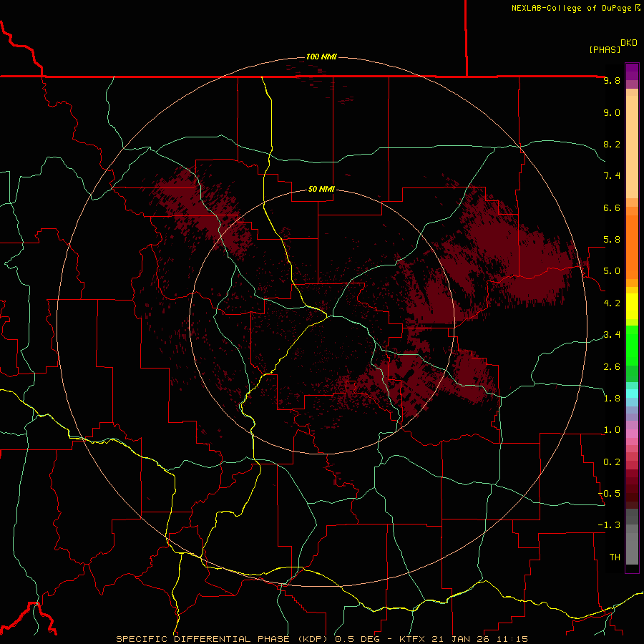The image size is (644, 644).
Task: Click the '0.5 DEG' elevation angle text
Action: pos(356,639)
